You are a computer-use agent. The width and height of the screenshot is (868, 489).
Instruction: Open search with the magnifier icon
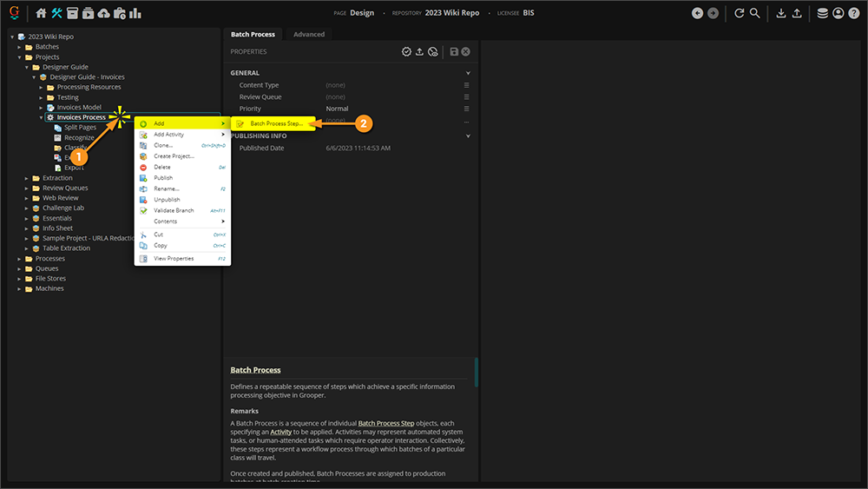pos(754,13)
